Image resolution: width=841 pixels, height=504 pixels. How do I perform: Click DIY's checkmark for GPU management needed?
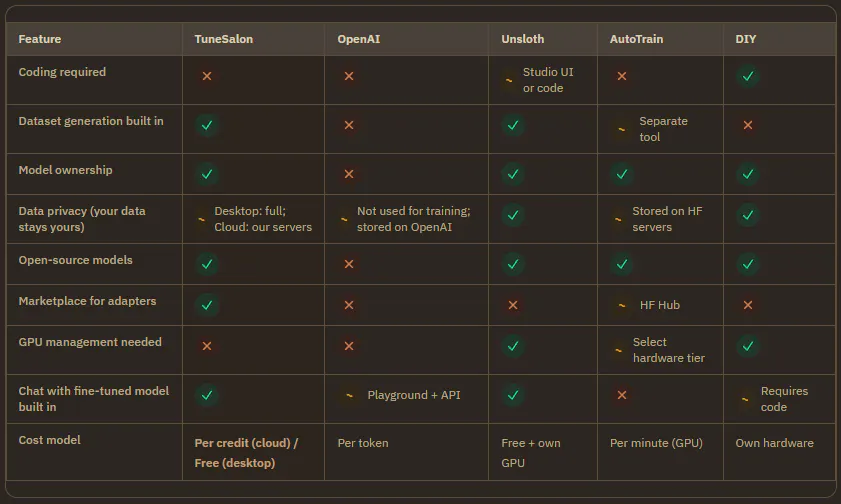pyautogui.click(x=748, y=346)
